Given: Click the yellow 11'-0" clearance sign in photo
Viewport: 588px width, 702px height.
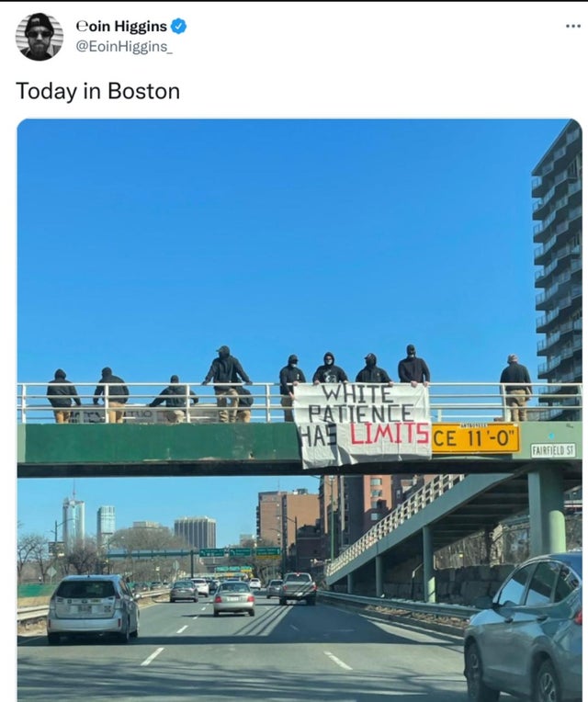Looking at the screenshot, I should coord(475,438).
